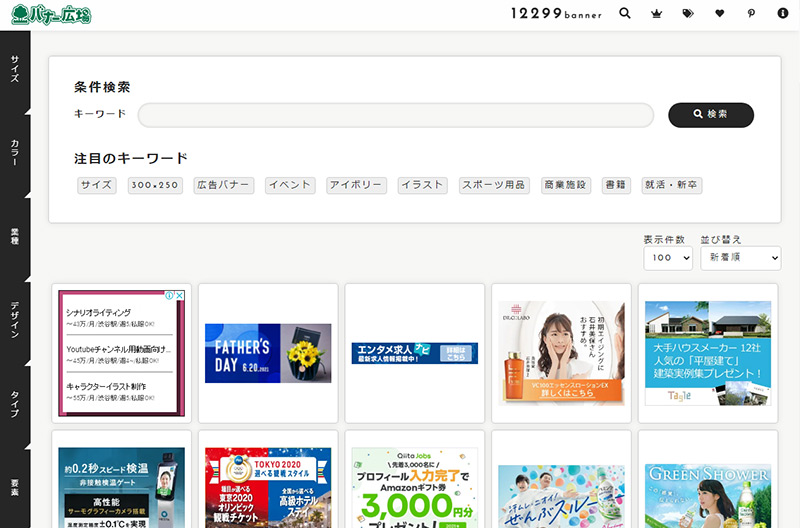Click Youtubeチャンネル用動画 ad listing
This screenshot has height=528, width=800.
pyautogui.click(x=118, y=349)
